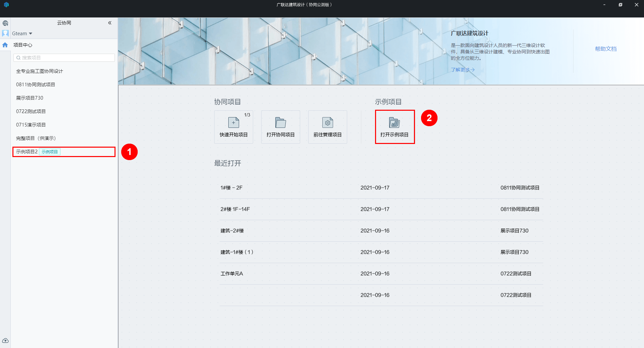Select project 0715演示项目
The width and height of the screenshot is (644, 348).
pos(31,125)
